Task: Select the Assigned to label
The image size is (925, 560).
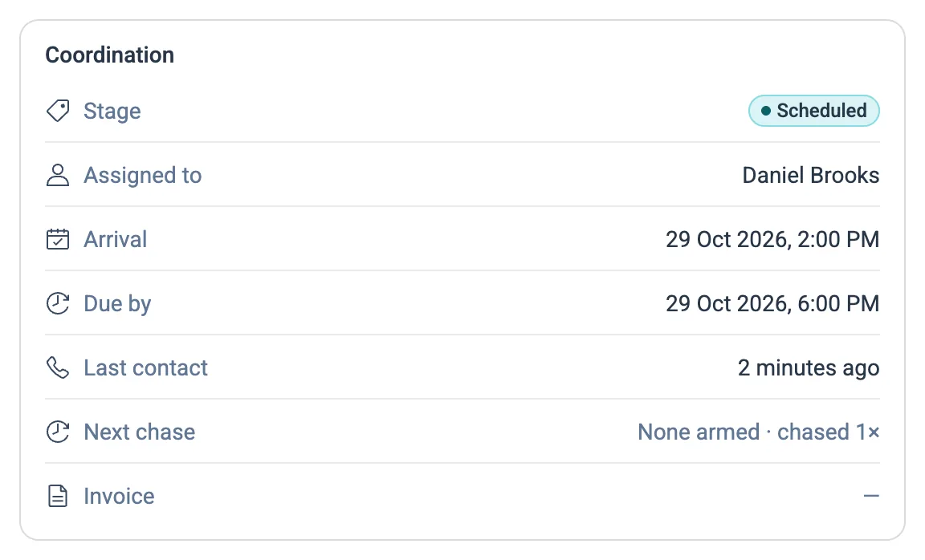Action: tap(143, 175)
